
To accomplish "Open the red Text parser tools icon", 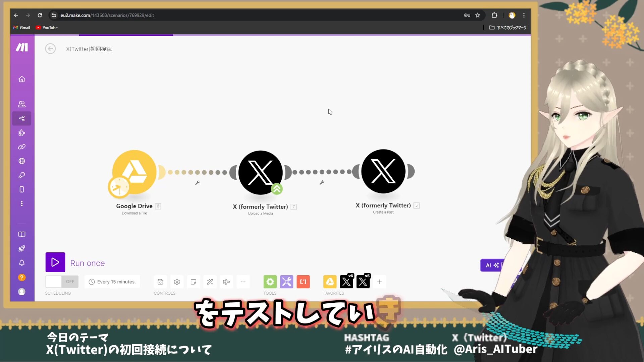I will tap(303, 282).
